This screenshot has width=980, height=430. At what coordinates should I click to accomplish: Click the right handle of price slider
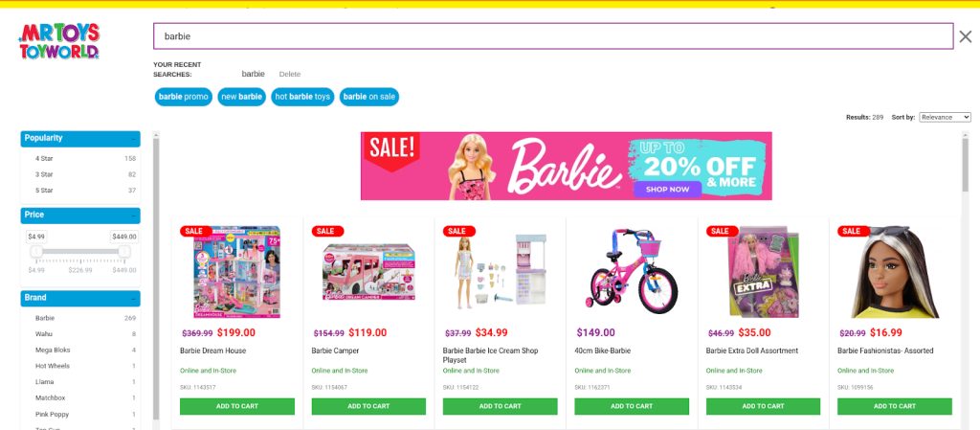point(124,251)
